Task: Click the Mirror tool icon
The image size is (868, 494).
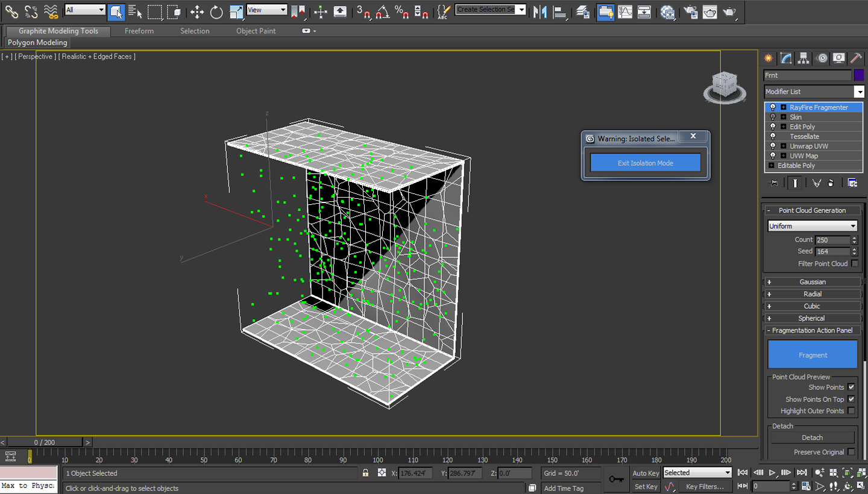Action: coord(540,11)
